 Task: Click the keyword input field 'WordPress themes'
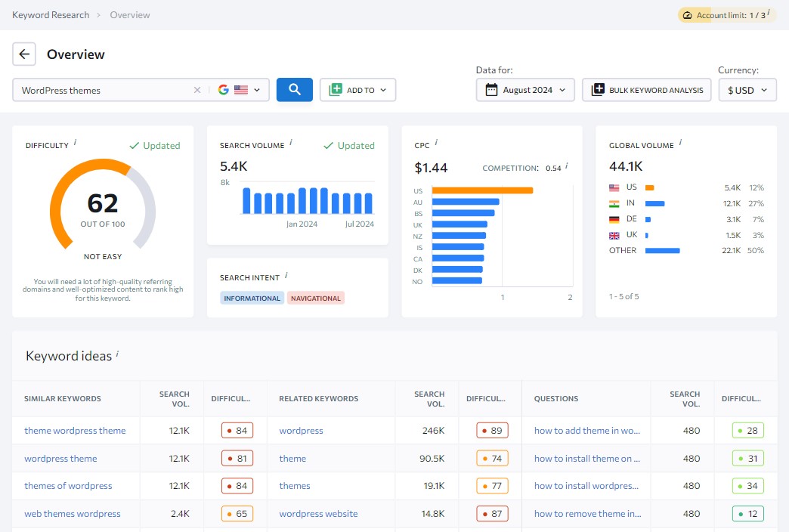[x=103, y=90]
